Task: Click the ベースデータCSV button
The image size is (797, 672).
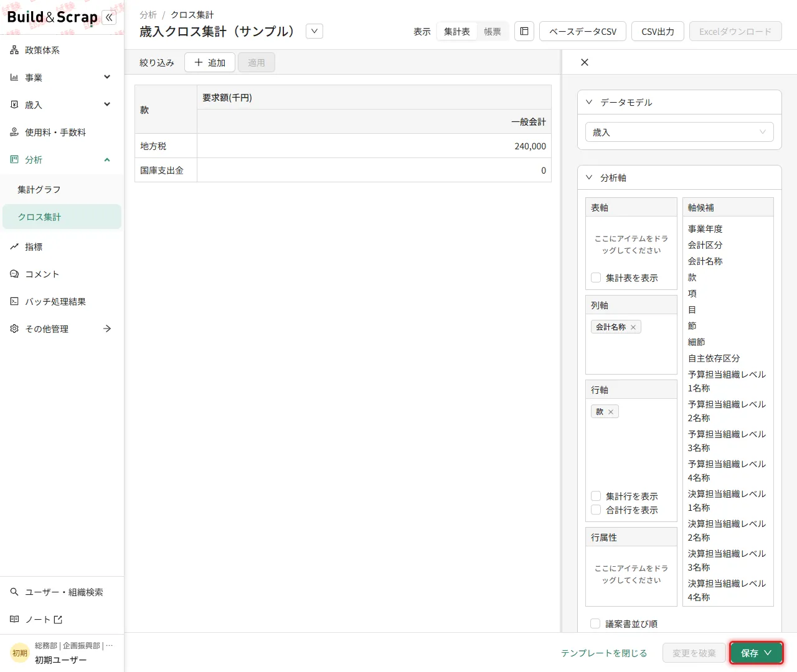Action: point(583,32)
